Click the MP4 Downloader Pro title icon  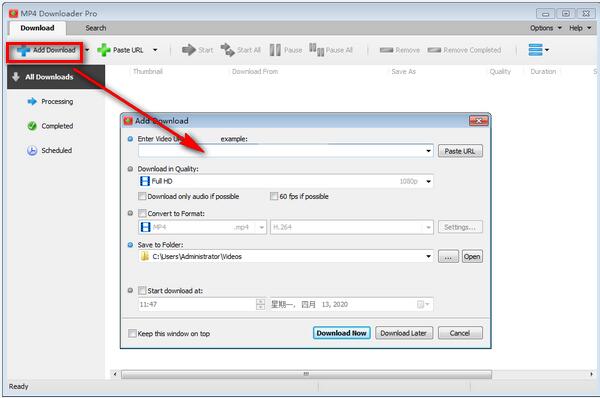13,13
